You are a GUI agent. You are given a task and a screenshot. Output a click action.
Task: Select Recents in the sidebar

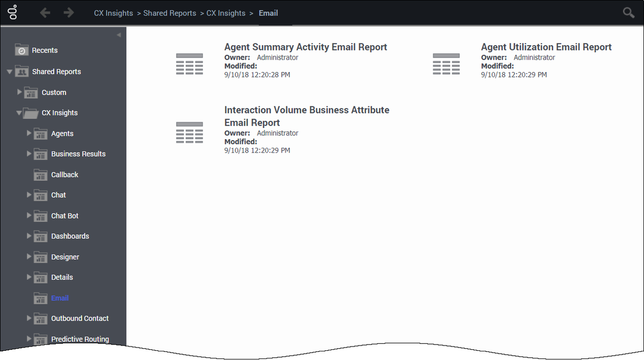[x=45, y=50]
